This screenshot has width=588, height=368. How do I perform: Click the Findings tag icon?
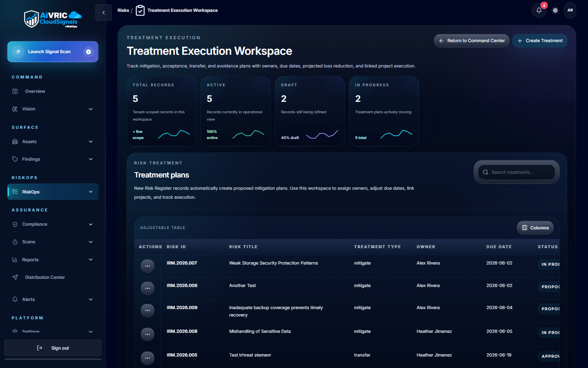(x=15, y=159)
